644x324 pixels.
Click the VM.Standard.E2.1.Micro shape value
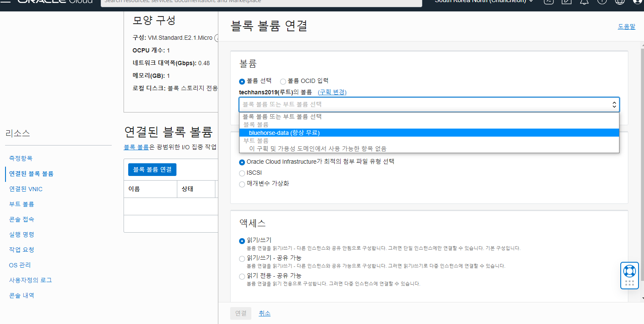[x=180, y=38]
